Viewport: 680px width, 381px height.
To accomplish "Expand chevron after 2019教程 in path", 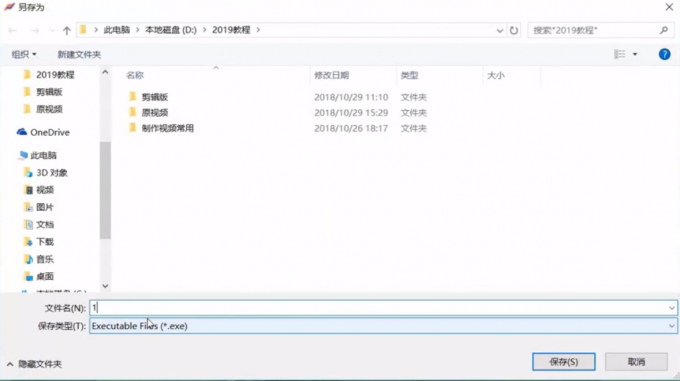I will point(258,30).
